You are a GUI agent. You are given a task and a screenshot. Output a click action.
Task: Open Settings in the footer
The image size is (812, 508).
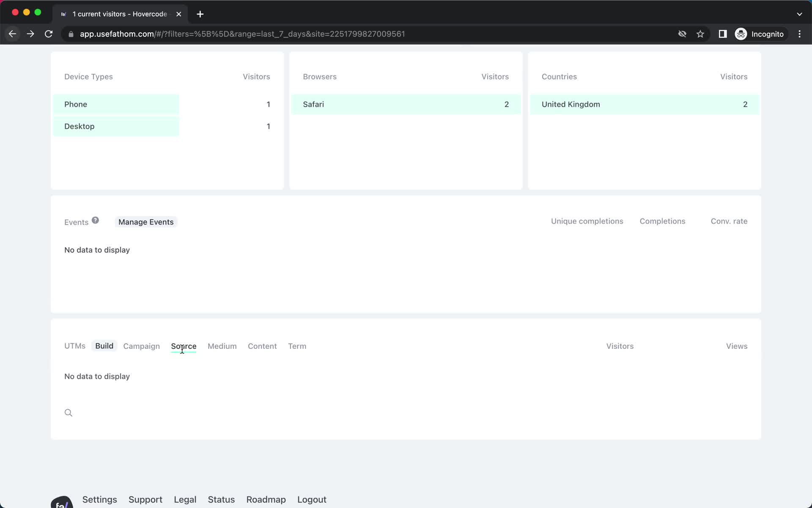click(99, 500)
